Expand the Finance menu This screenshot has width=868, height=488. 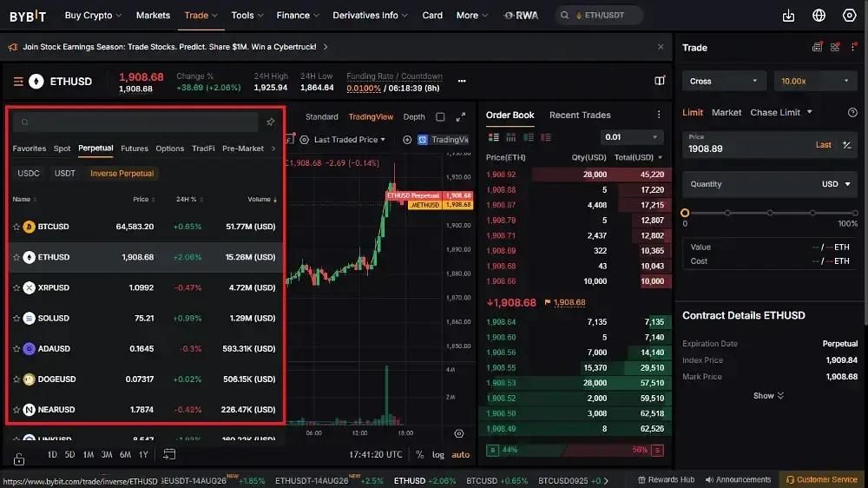(x=298, y=16)
